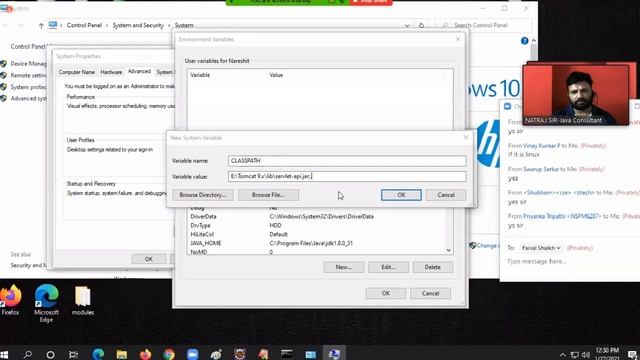
Task: Switch to the Computer Name tab
Action: pos(77,72)
